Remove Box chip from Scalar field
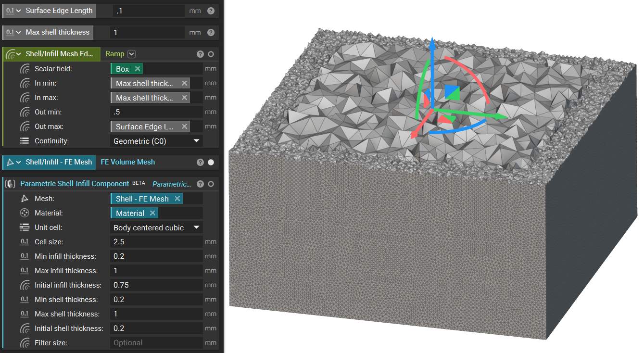 (x=138, y=69)
